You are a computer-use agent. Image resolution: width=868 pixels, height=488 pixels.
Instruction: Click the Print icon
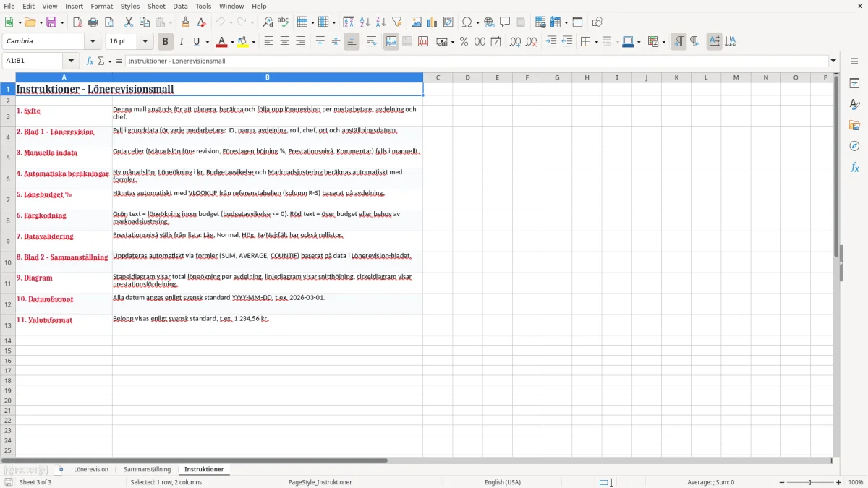pos(93,22)
